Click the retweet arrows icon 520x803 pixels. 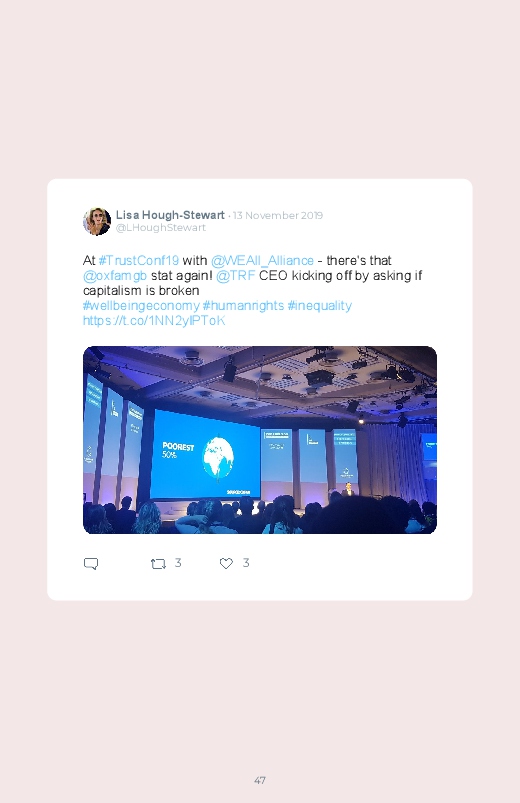tap(158, 564)
